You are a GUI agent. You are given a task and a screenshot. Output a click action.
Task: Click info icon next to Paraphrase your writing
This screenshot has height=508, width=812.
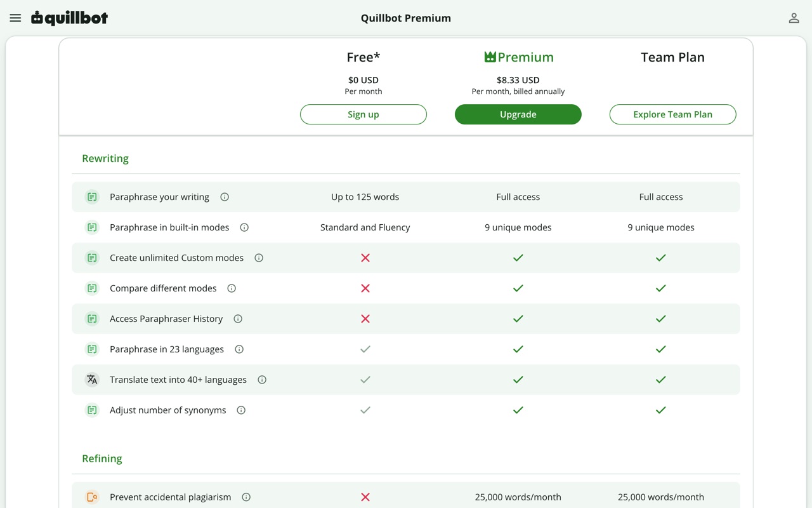click(225, 197)
